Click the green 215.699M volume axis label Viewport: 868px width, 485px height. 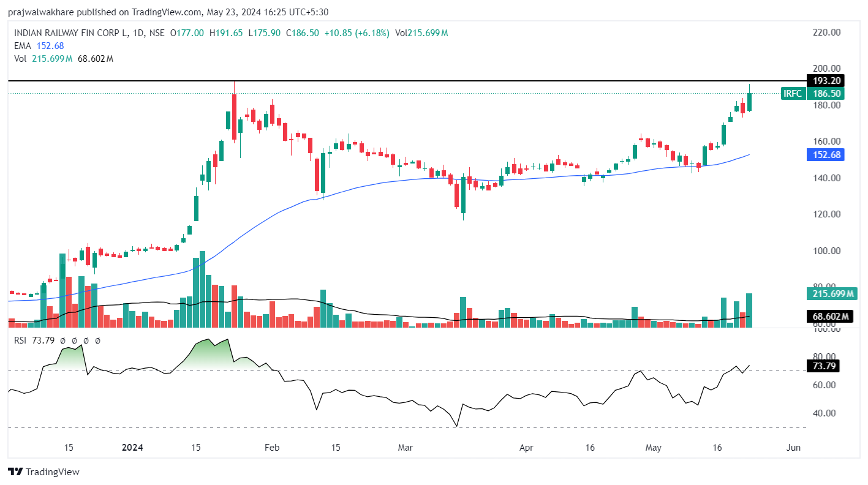click(831, 294)
